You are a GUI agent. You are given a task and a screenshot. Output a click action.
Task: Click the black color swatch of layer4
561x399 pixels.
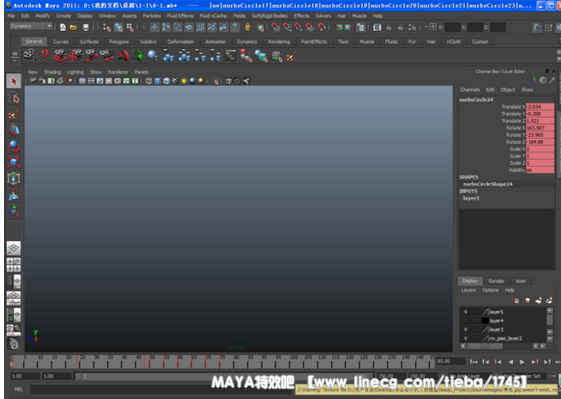click(485, 321)
